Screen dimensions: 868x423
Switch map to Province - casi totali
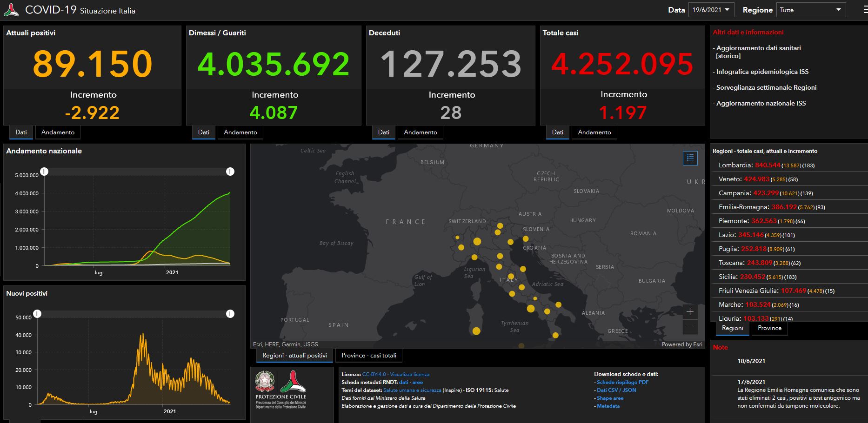click(368, 356)
